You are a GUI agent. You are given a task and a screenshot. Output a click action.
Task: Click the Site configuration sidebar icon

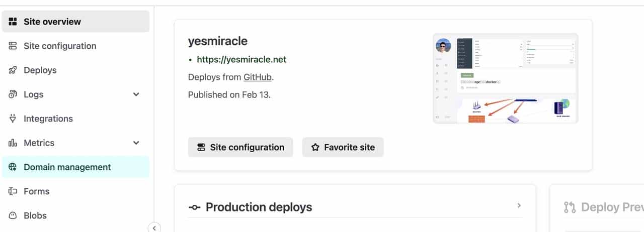[x=13, y=46]
